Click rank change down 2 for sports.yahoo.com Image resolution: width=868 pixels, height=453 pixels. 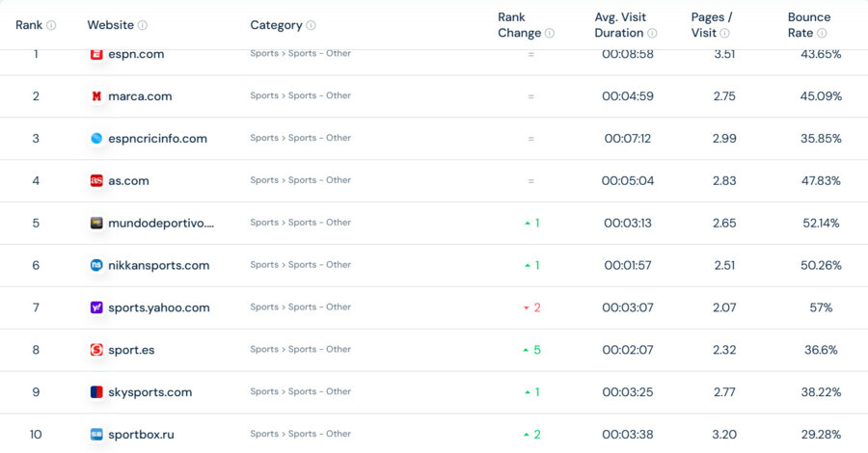point(532,307)
